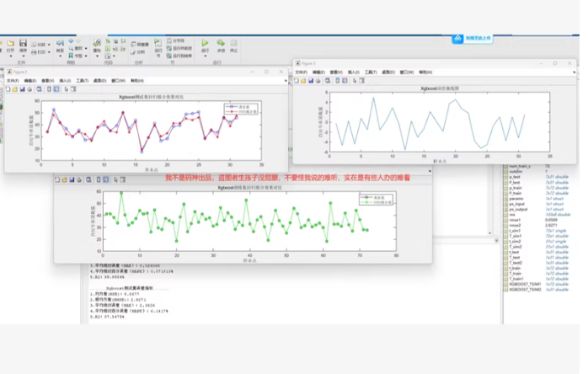
Task: Click Edit Plot arrow in Figure 2 toolbar
Action: click(67, 89)
